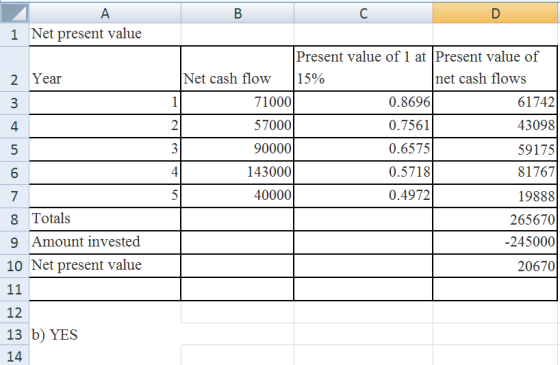Image resolution: width=560 pixels, height=365 pixels.
Task: Click the Select All corner triangle
Action: pos(14,13)
